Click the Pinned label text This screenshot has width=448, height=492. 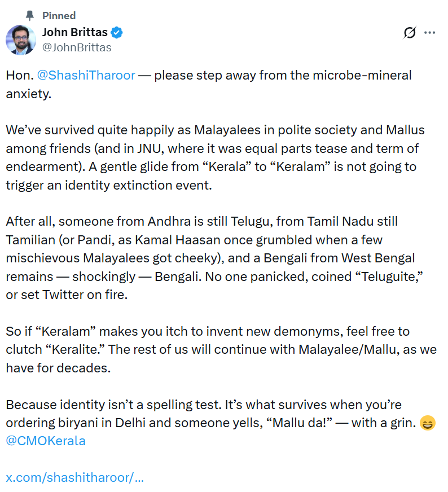59,15
